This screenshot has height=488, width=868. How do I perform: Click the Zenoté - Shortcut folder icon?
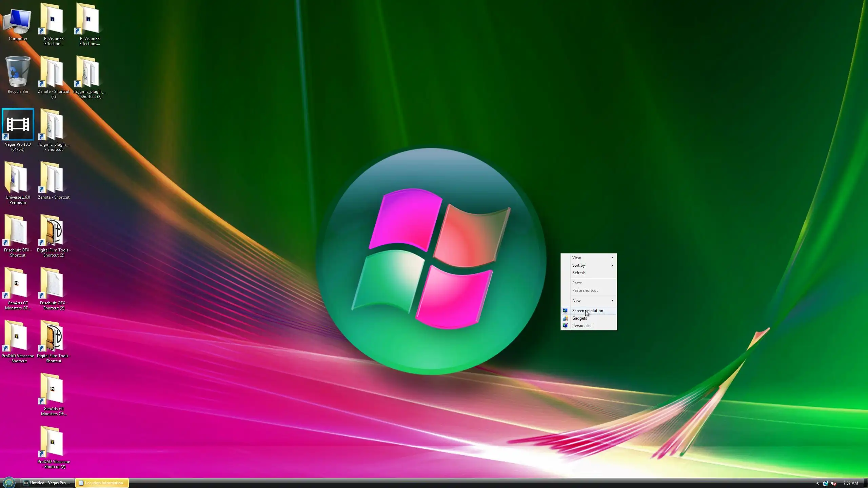tap(53, 179)
